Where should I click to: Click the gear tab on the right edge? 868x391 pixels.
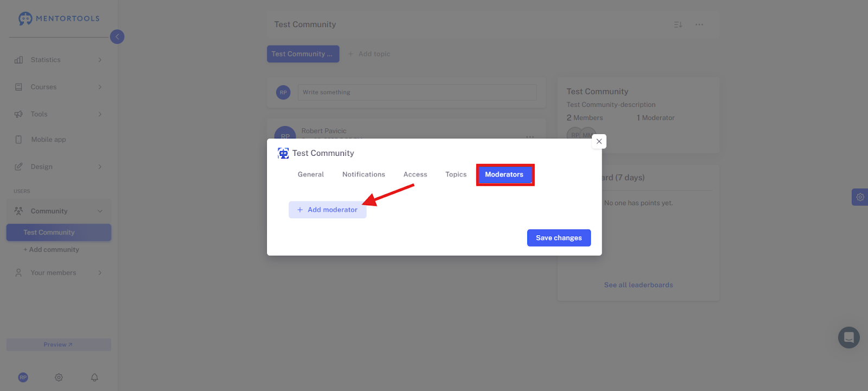(860, 197)
